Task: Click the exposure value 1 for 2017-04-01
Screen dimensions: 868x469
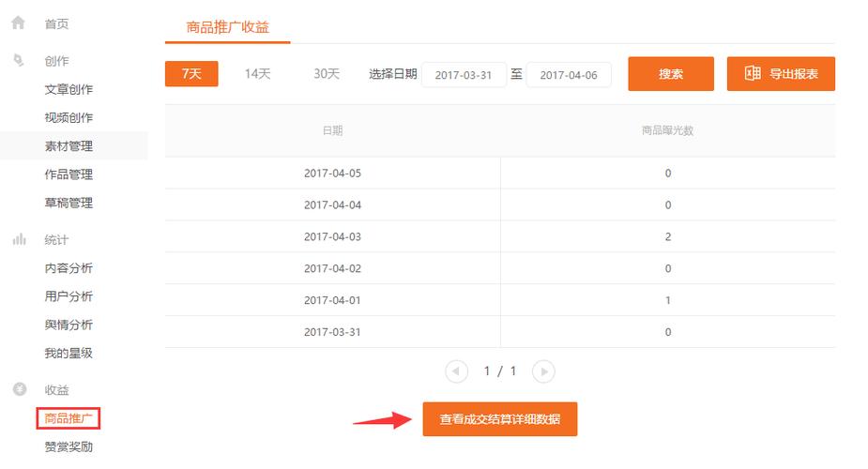Action: click(x=668, y=300)
